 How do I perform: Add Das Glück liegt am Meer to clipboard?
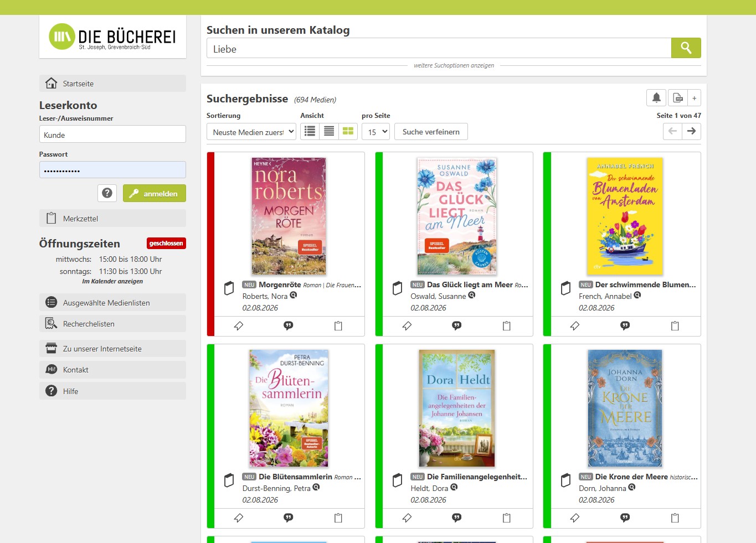pos(507,326)
